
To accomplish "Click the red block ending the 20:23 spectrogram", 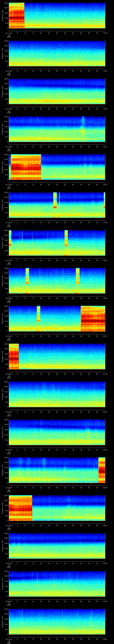I will coord(102,470).
